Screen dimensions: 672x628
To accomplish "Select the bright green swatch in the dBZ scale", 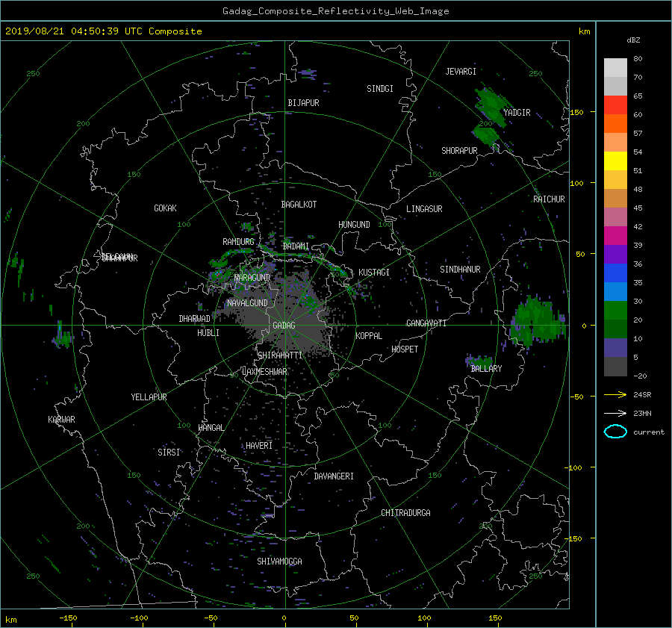I will (x=615, y=310).
